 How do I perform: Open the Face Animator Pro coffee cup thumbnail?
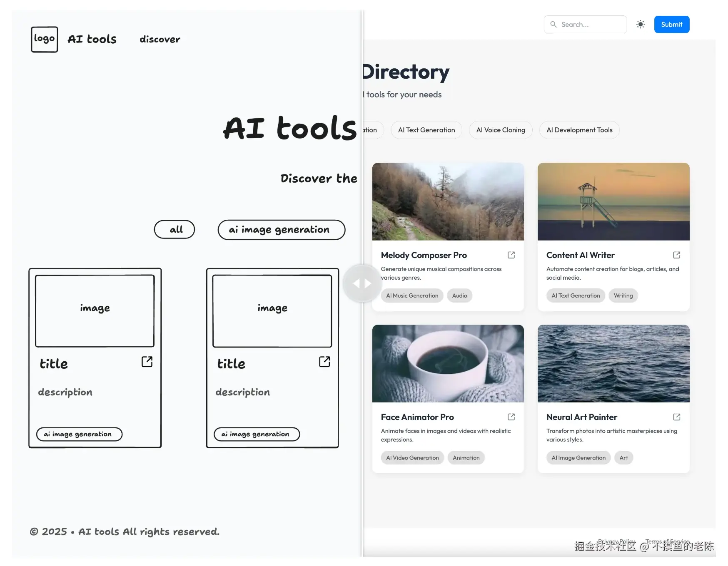(x=448, y=363)
